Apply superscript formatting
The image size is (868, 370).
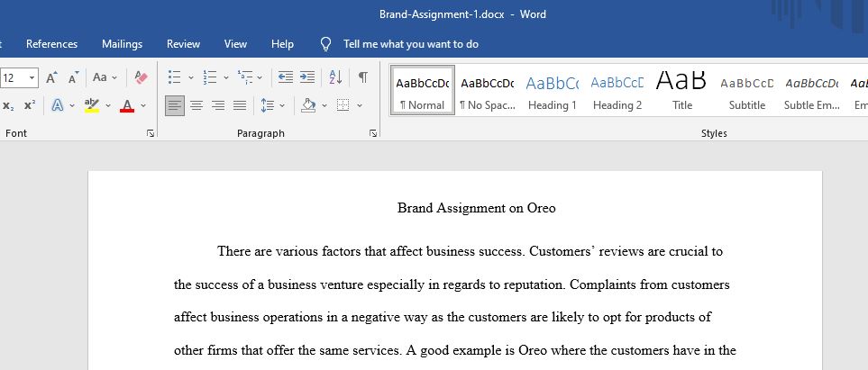point(30,105)
